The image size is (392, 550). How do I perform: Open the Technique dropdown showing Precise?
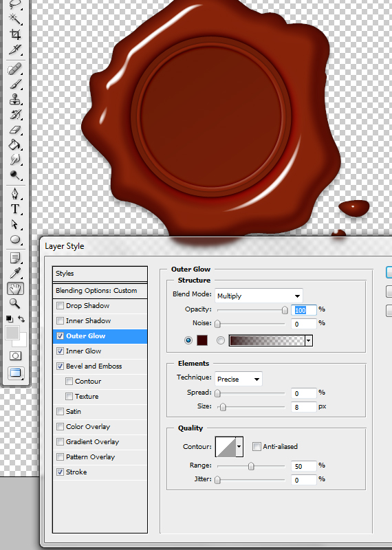pyautogui.click(x=238, y=379)
